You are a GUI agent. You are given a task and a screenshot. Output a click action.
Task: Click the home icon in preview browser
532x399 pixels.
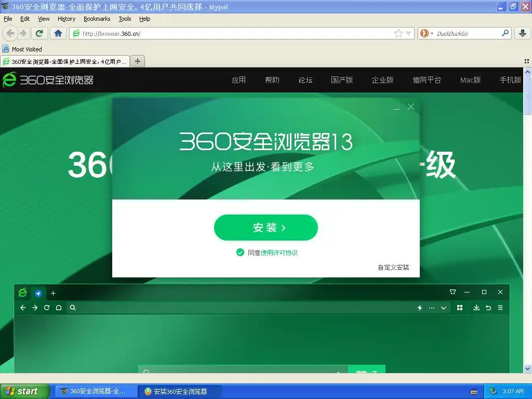coord(59,308)
